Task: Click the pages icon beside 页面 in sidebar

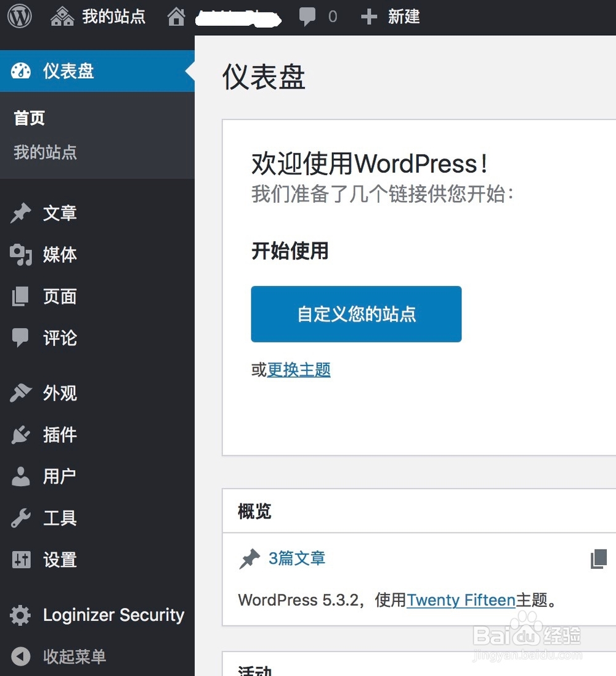Action: click(x=20, y=296)
